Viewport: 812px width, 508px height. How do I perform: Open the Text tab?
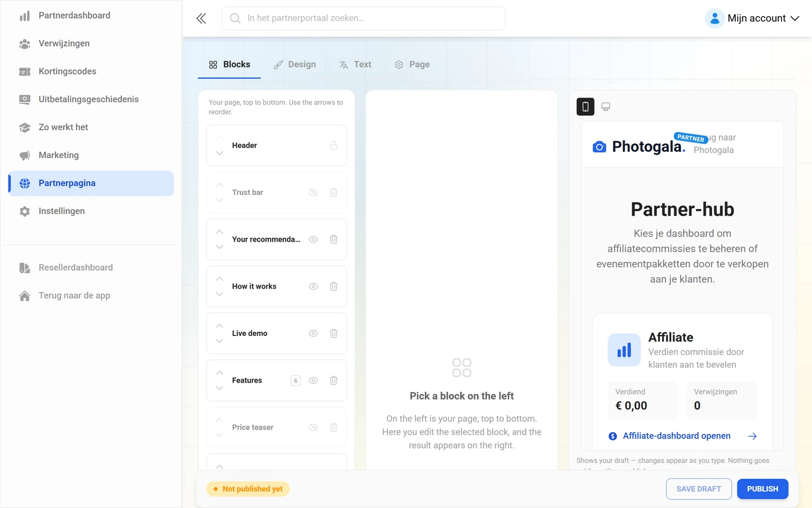(x=355, y=65)
